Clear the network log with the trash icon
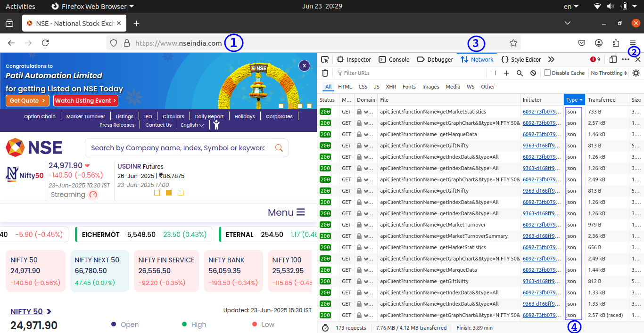 coord(325,73)
